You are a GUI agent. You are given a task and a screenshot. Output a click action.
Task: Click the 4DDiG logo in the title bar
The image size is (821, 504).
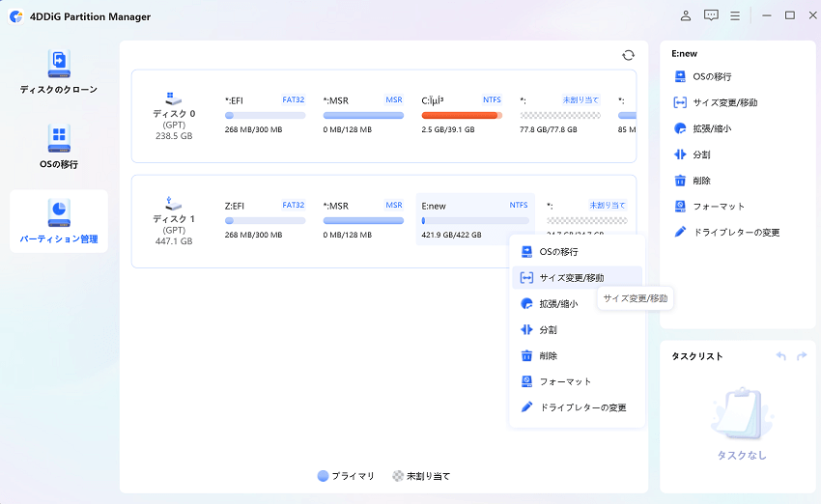pos(16,16)
